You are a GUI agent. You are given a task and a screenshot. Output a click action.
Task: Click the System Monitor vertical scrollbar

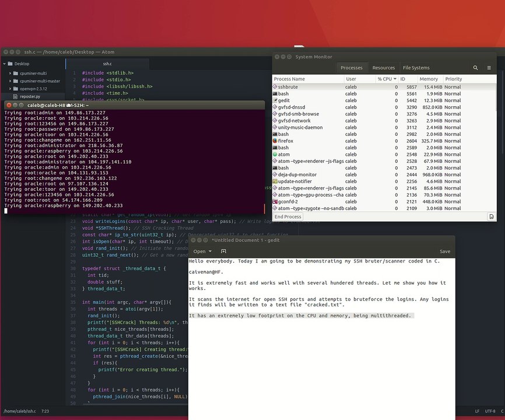click(x=496, y=97)
